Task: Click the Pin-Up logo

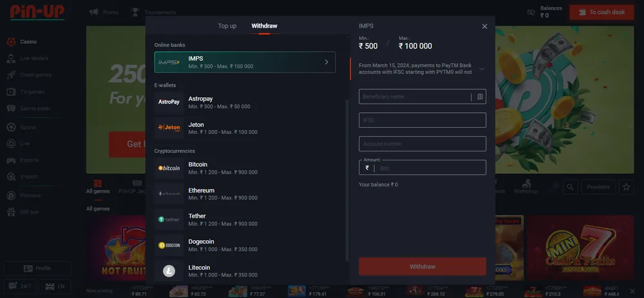Action: pos(37,12)
